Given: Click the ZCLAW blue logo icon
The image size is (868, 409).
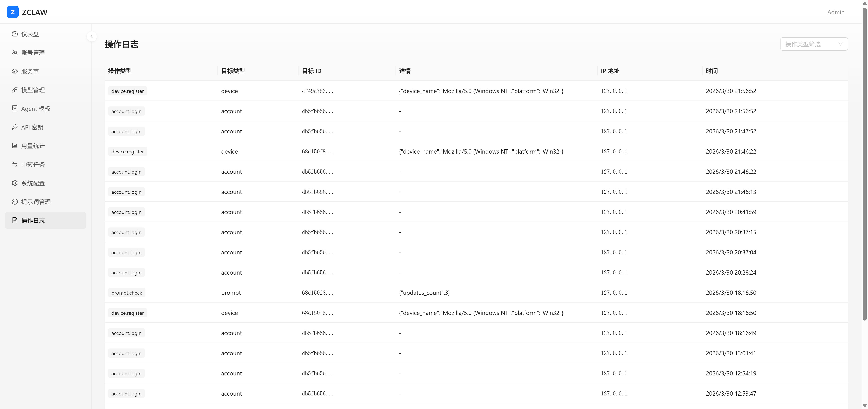Looking at the screenshot, I should coord(13,12).
